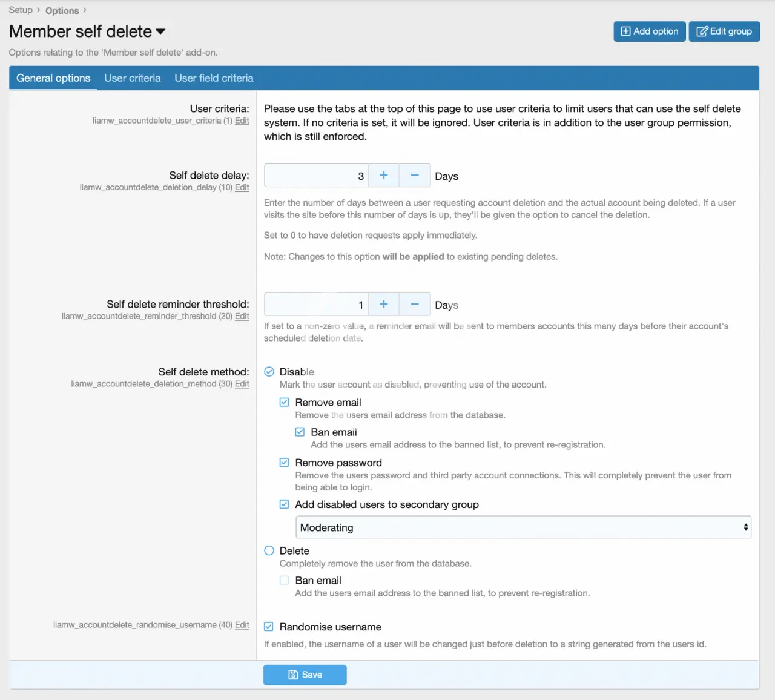
Task: Uncheck the Remove email checkbox
Action: (x=285, y=402)
